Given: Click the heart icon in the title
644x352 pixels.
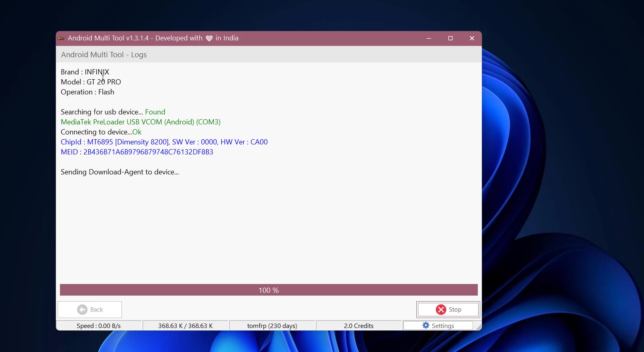Looking at the screenshot, I should pyautogui.click(x=209, y=38).
